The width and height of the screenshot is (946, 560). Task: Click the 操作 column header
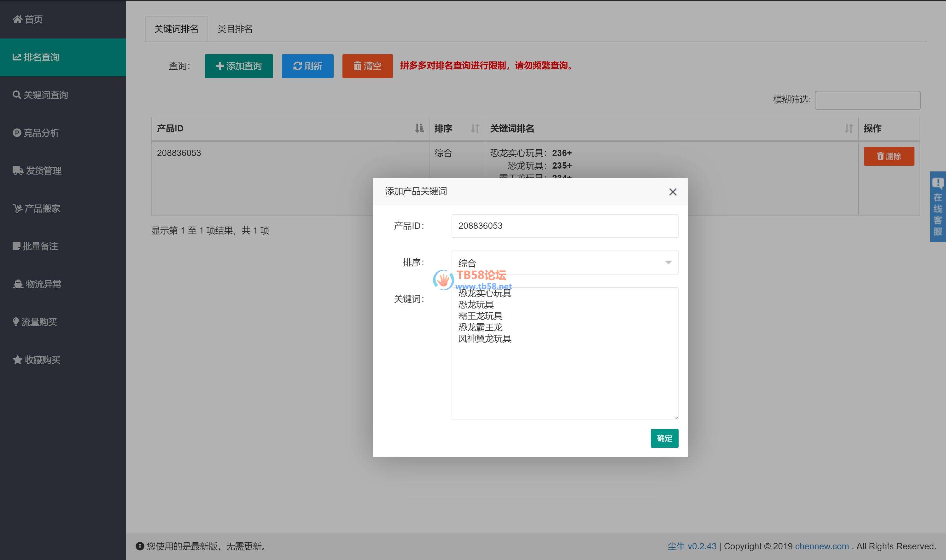[x=889, y=129]
